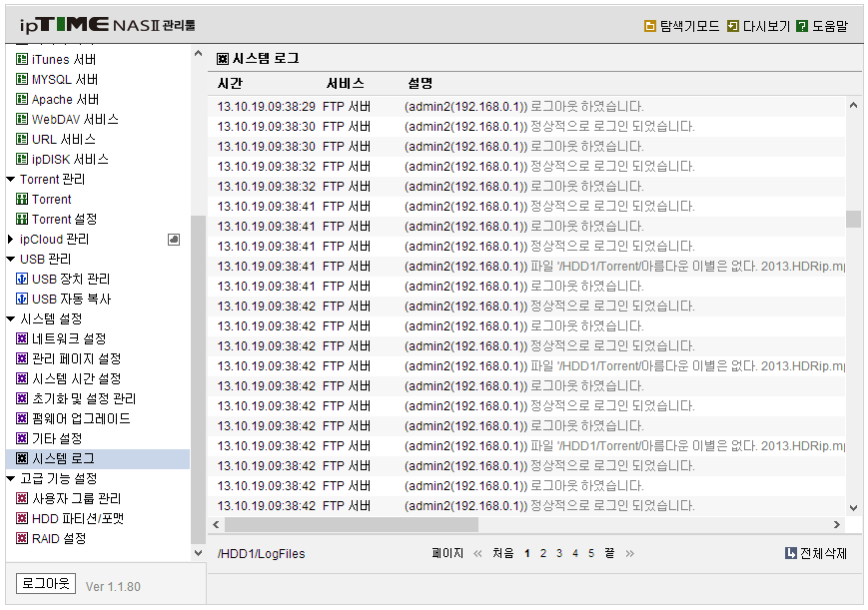This screenshot has width=868, height=610.
Task: Open 시스템 시간 설정 in sidebar
Action: [76, 378]
